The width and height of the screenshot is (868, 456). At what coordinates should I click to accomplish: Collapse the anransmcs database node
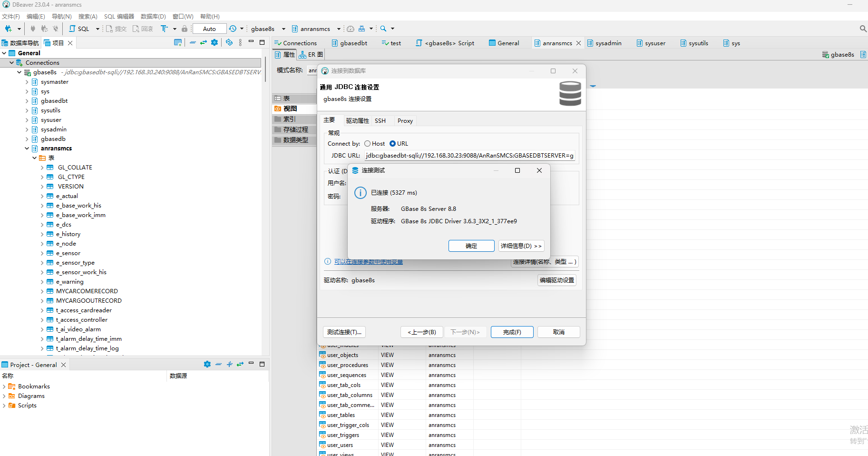[27, 149]
